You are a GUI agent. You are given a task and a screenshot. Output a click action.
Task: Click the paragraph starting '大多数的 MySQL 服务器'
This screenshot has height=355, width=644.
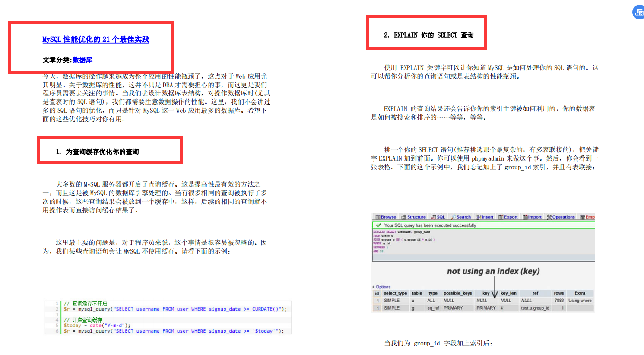(155, 197)
